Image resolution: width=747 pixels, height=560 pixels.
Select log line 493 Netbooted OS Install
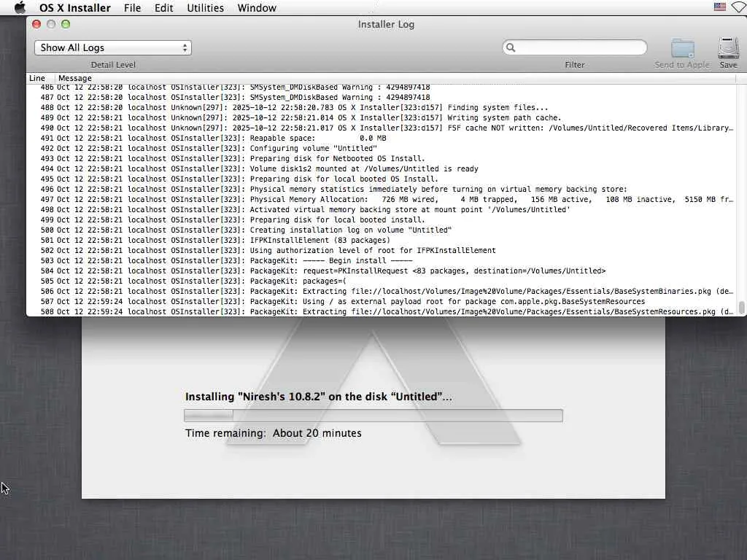point(381,158)
